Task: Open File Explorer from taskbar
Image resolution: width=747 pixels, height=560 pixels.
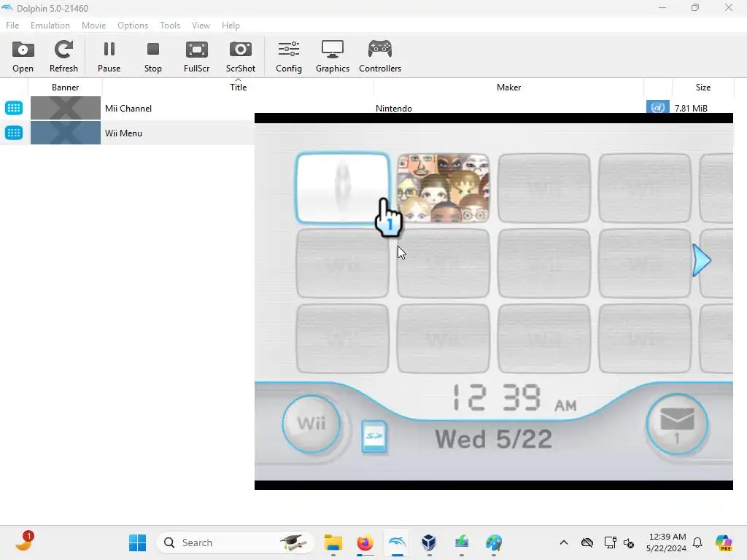Action: [333, 542]
